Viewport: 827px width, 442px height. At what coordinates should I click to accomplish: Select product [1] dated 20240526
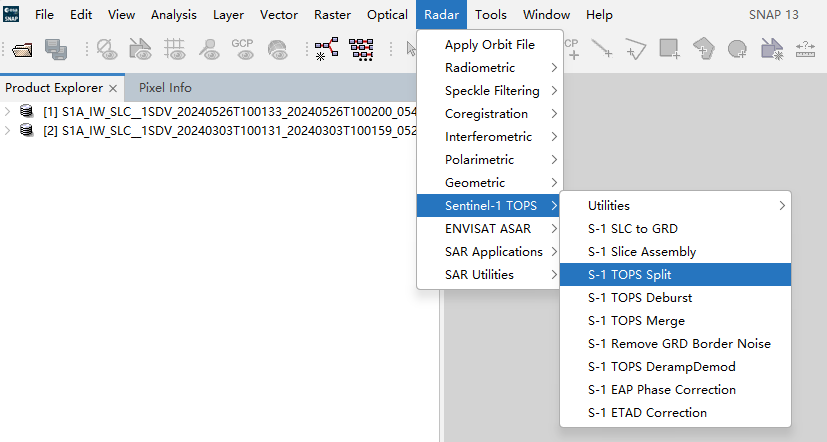point(230,112)
